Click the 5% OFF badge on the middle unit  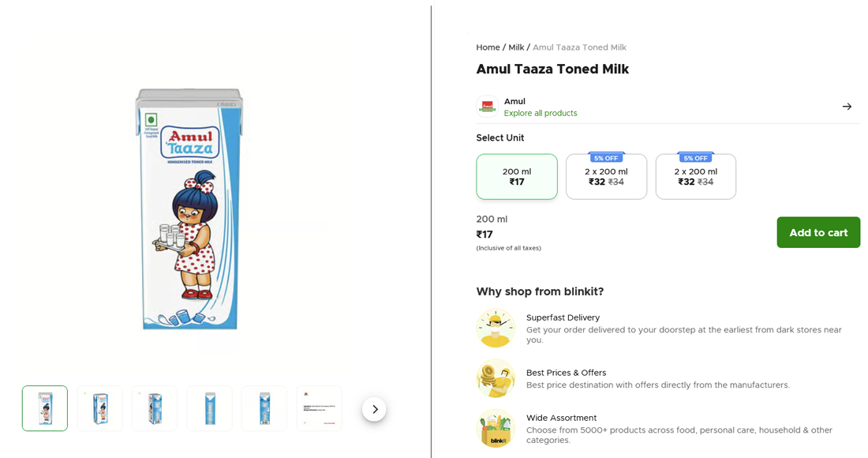tap(606, 158)
